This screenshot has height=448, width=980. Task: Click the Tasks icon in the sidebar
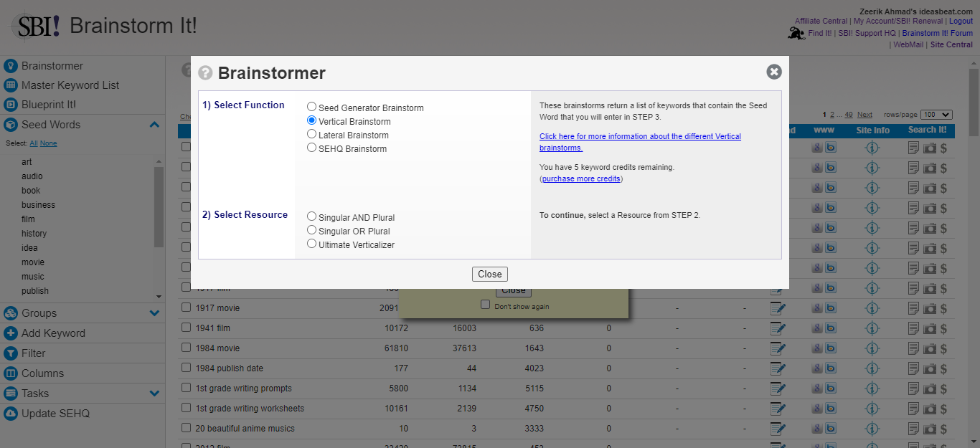click(x=10, y=394)
